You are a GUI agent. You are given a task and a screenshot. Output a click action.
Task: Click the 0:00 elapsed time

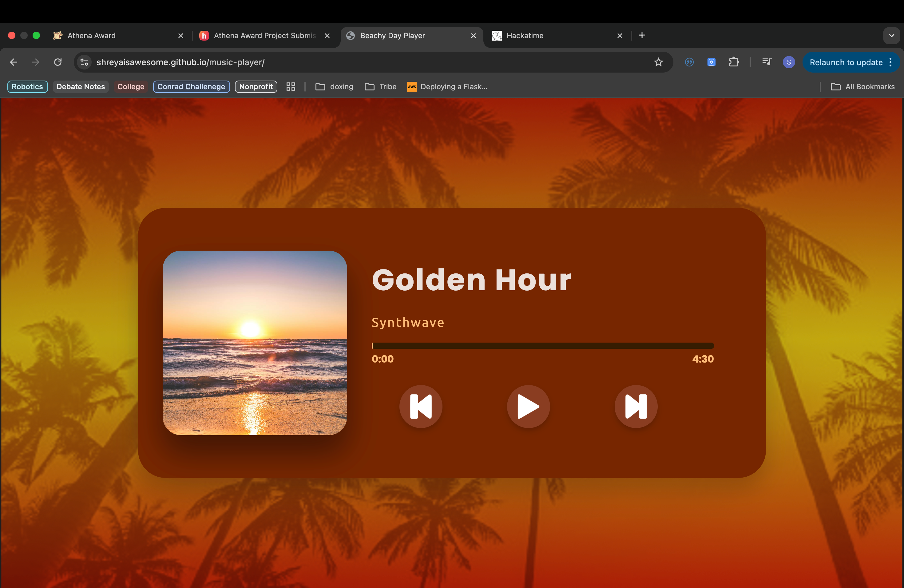(383, 359)
